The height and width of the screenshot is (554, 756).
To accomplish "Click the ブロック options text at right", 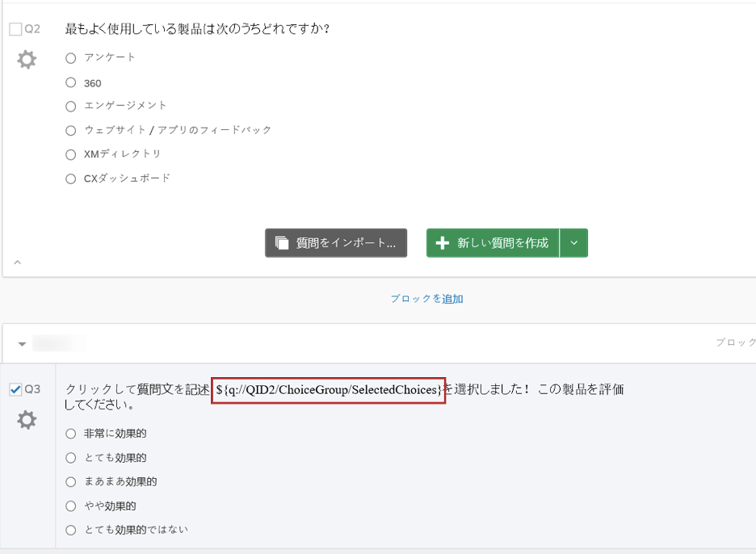I will coord(736,342).
